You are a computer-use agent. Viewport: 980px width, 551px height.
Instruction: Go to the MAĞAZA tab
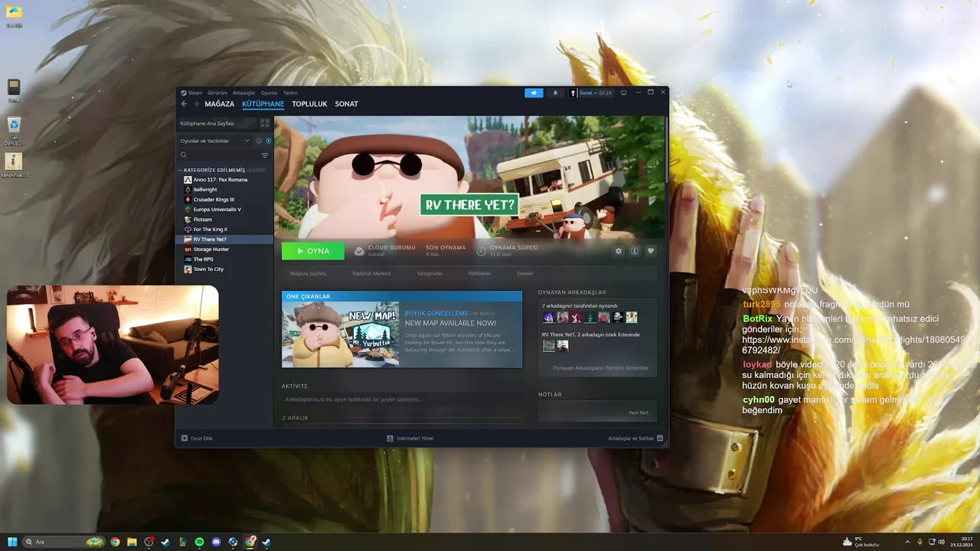[220, 104]
